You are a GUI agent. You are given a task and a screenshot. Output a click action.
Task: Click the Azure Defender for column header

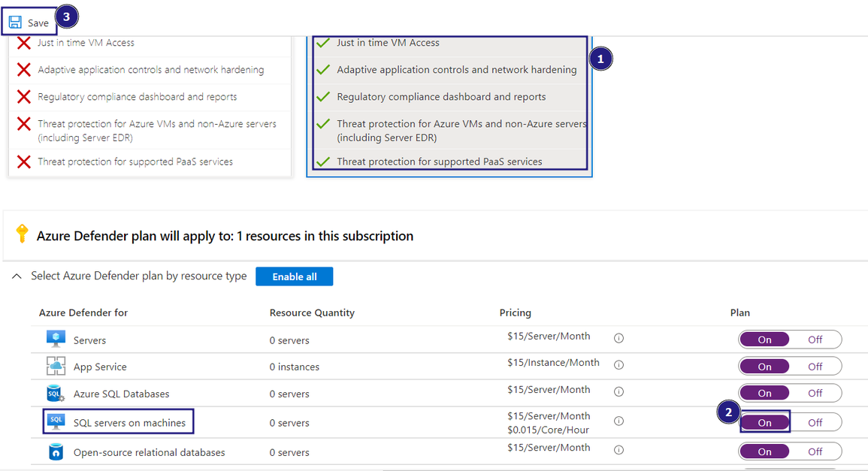(x=83, y=312)
